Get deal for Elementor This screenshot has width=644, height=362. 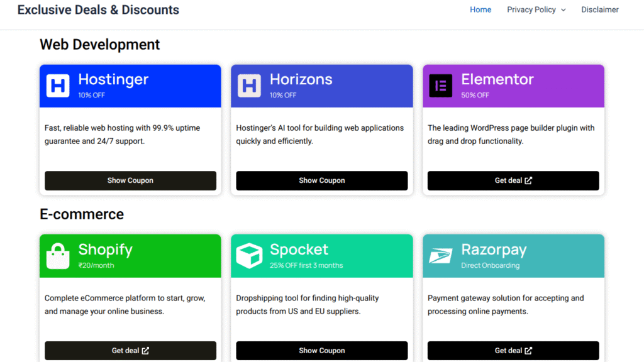click(x=513, y=180)
